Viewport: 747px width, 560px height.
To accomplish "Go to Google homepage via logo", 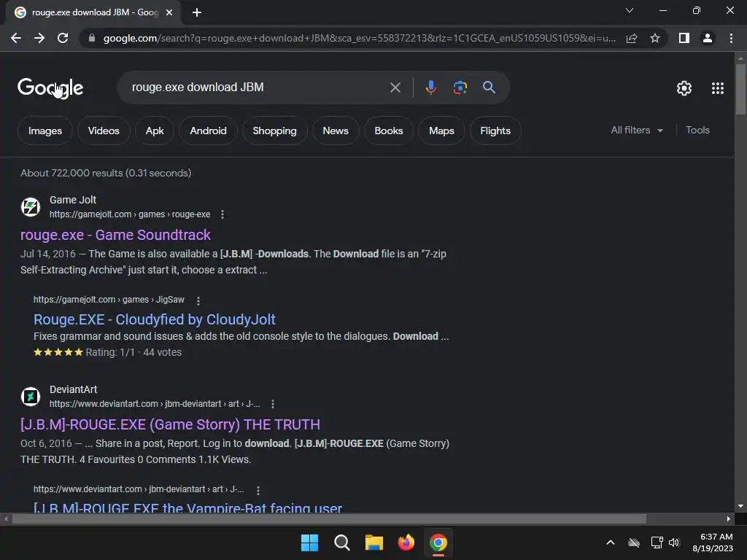I will click(50, 87).
